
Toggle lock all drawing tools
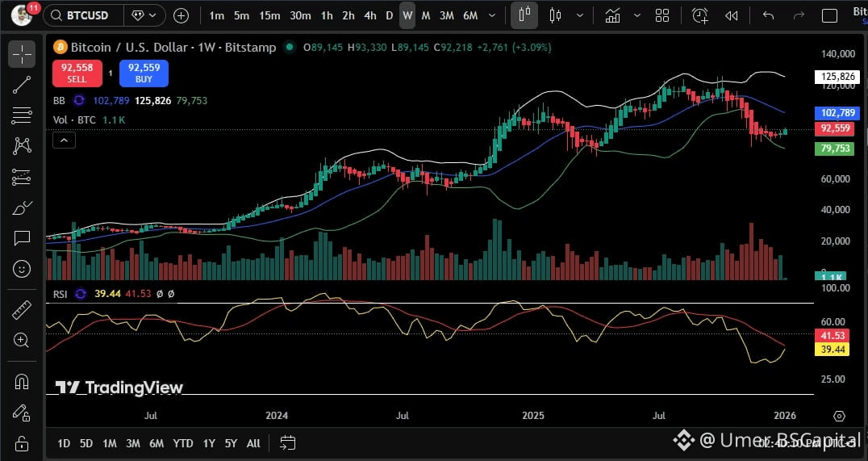point(22,442)
